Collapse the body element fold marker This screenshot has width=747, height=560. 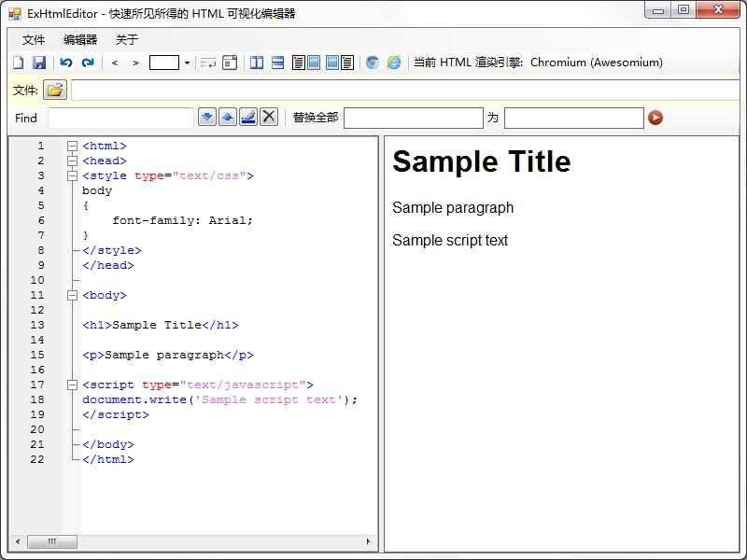click(x=71, y=295)
